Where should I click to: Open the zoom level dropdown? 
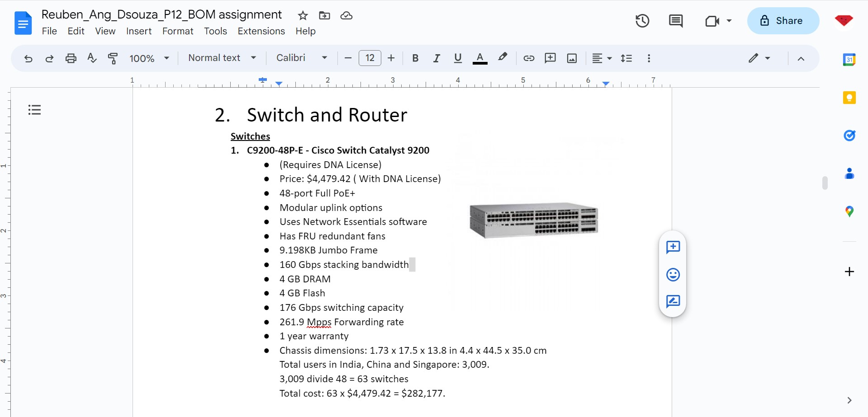[x=149, y=58]
